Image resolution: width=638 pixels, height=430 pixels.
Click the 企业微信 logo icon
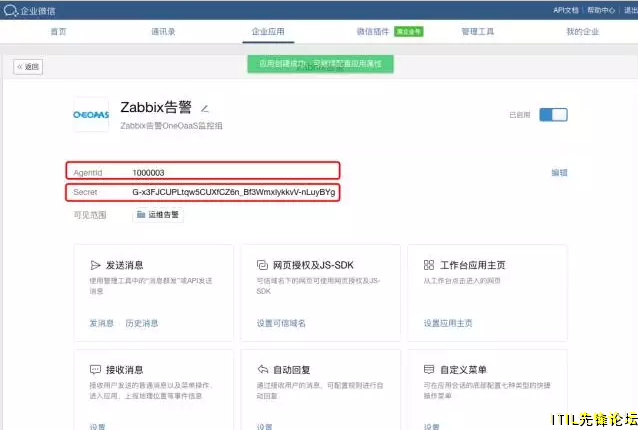tap(11, 10)
